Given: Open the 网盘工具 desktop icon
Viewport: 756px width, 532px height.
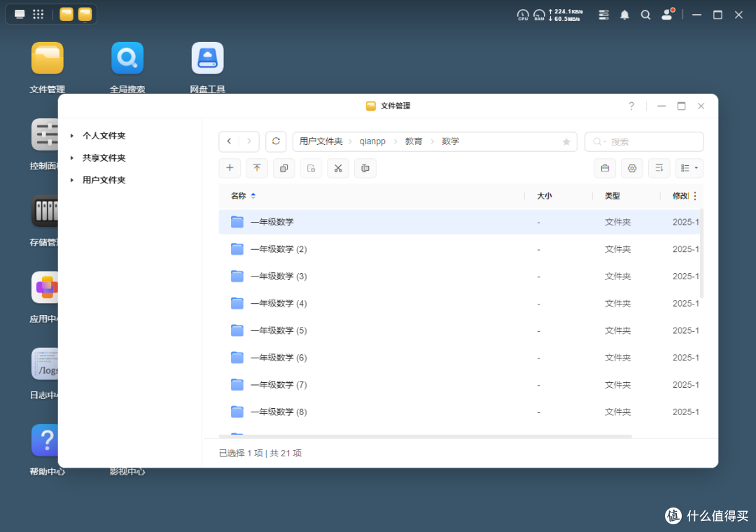Looking at the screenshot, I should [x=207, y=58].
